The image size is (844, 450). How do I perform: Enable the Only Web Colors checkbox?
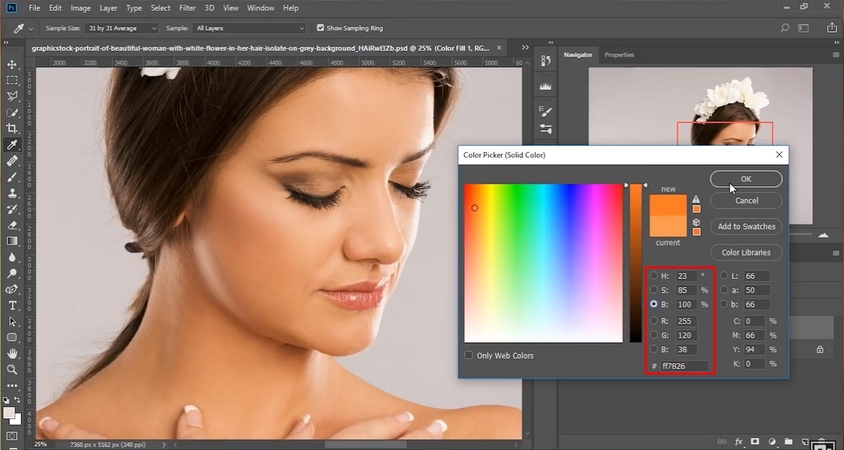point(470,355)
